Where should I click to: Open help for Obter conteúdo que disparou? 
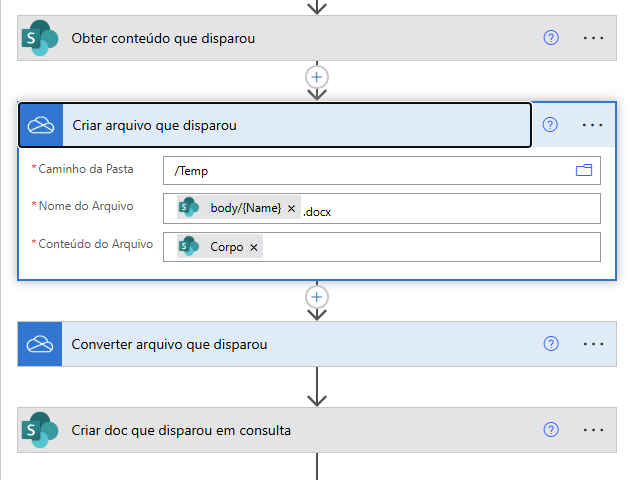[551, 38]
